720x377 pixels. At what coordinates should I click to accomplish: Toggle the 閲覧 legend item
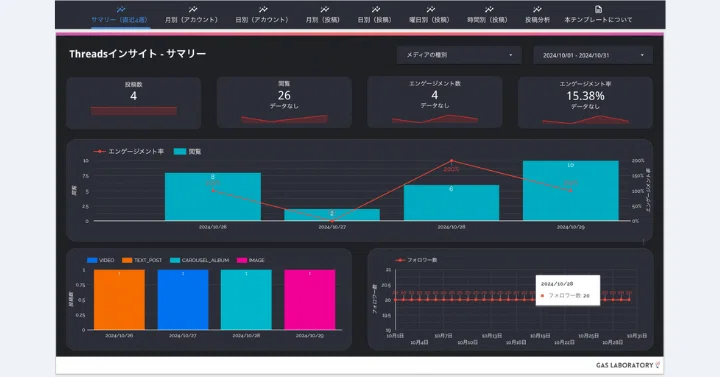(188, 152)
